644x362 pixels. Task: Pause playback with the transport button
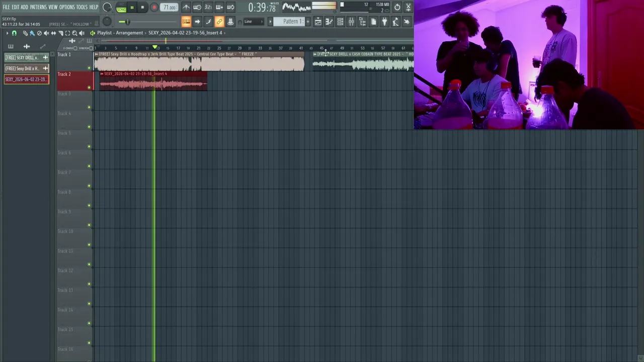tap(132, 8)
